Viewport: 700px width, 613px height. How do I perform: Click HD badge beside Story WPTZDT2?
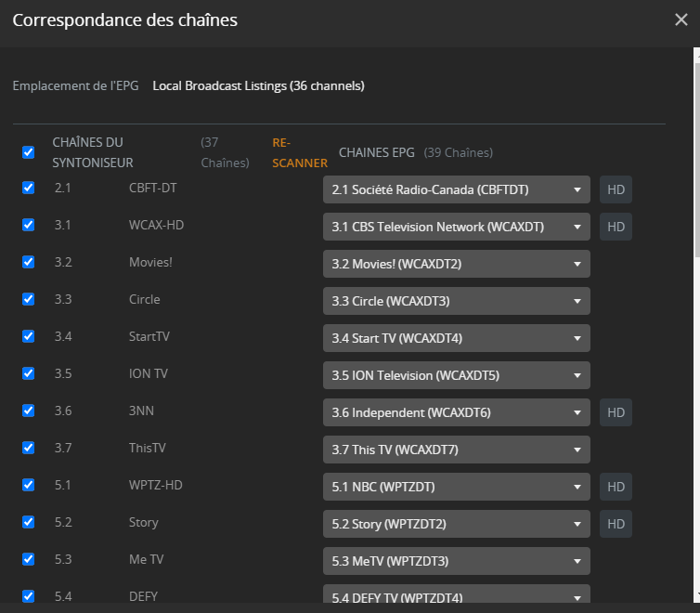tap(616, 524)
